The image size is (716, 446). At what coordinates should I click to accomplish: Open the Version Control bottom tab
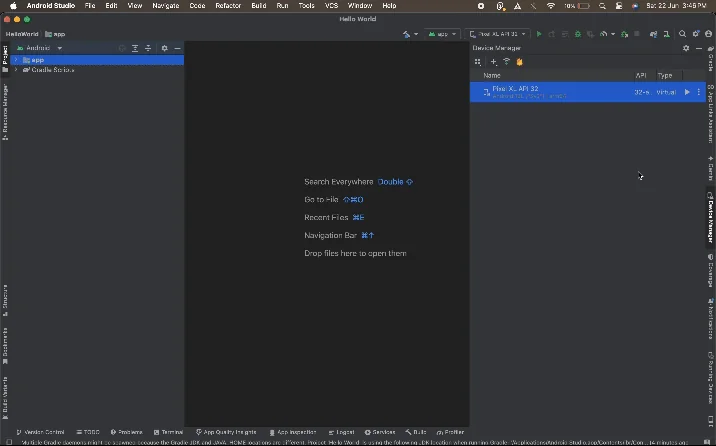click(40, 432)
